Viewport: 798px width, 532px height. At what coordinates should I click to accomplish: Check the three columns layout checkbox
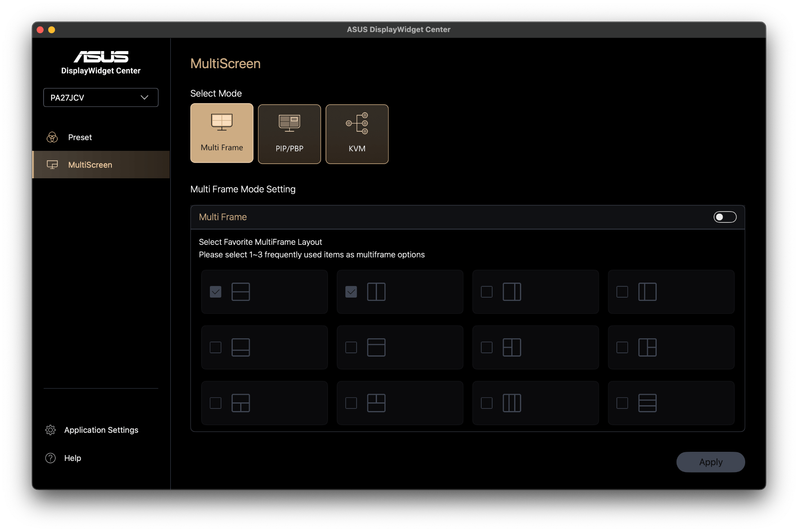tap(486, 403)
